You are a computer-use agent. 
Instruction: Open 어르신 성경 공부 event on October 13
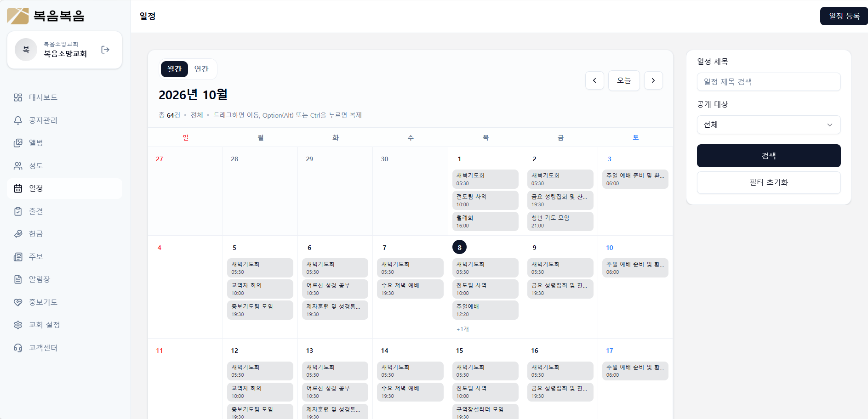pyautogui.click(x=335, y=392)
